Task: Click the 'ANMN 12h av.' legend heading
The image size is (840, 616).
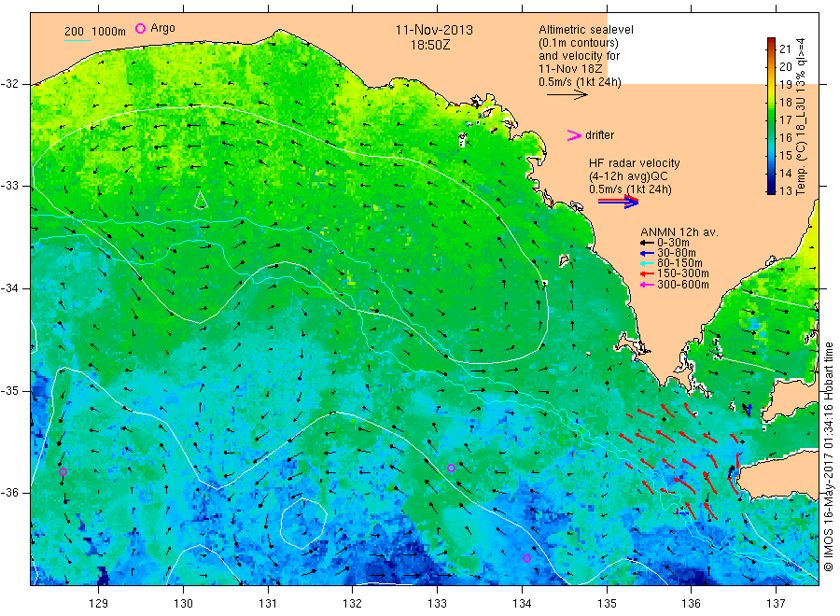Action: click(679, 232)
